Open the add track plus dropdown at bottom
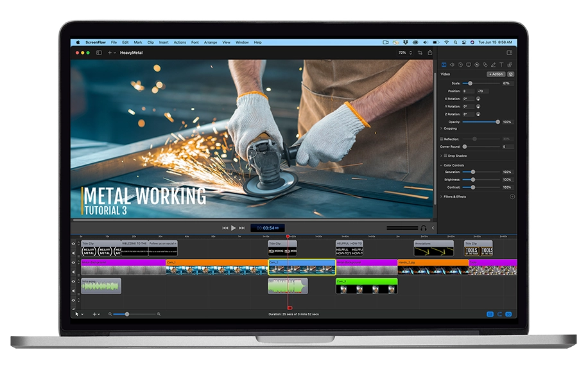Screen dimensions: 588x368 pos(96,314)
